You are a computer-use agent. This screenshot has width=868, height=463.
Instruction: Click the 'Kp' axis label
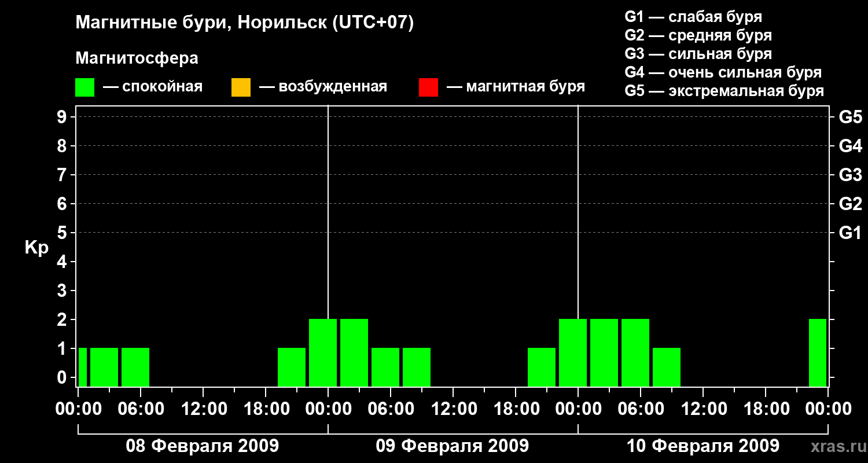click(x=36, y=248)
